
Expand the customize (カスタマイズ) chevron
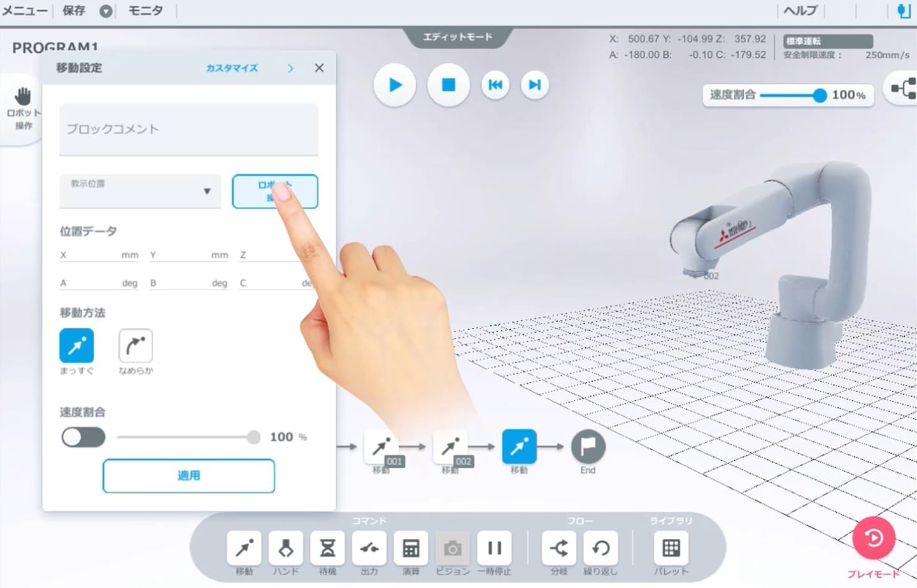tap(290, 68)
